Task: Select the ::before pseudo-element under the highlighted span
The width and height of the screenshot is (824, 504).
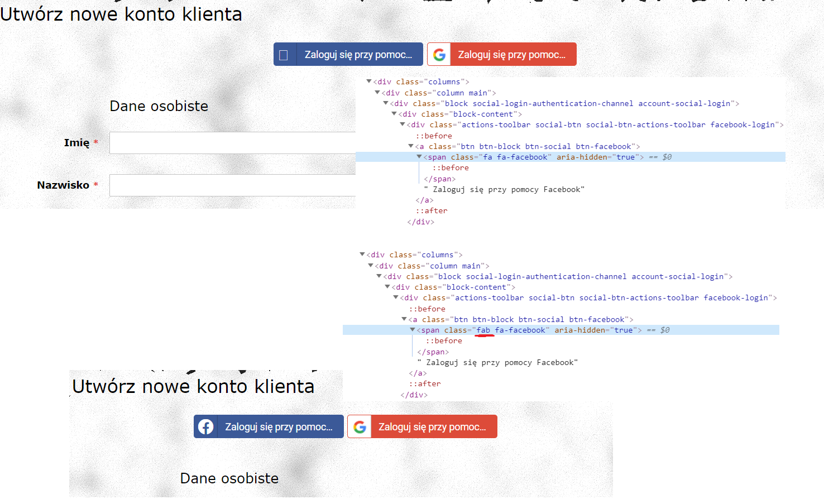Action: pos(451,167)
